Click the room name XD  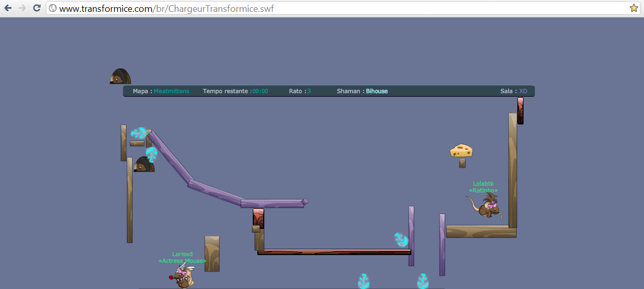click(523, 91)
